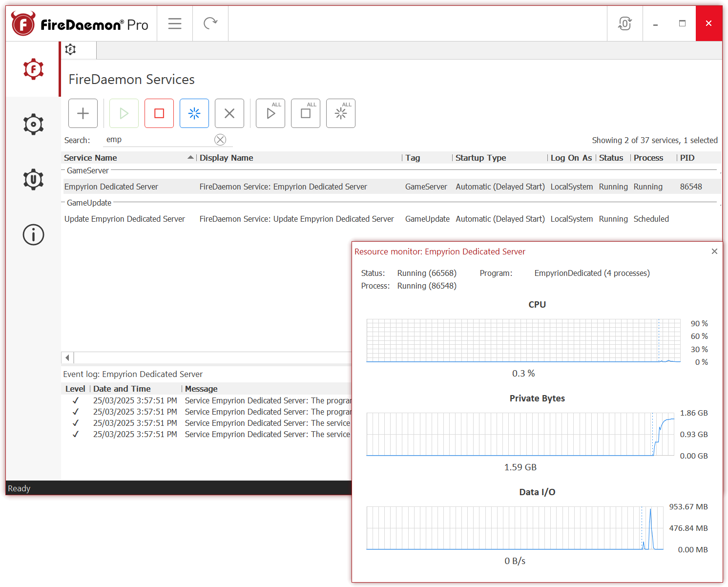Open the U gear sidebar icon
Image resolution: width=728 pixels, height=587 pixels.
(x=33, y=180)
